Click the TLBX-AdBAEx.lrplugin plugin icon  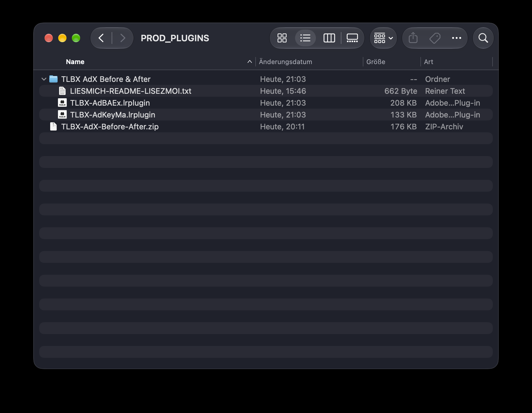[x=62, y=103]
